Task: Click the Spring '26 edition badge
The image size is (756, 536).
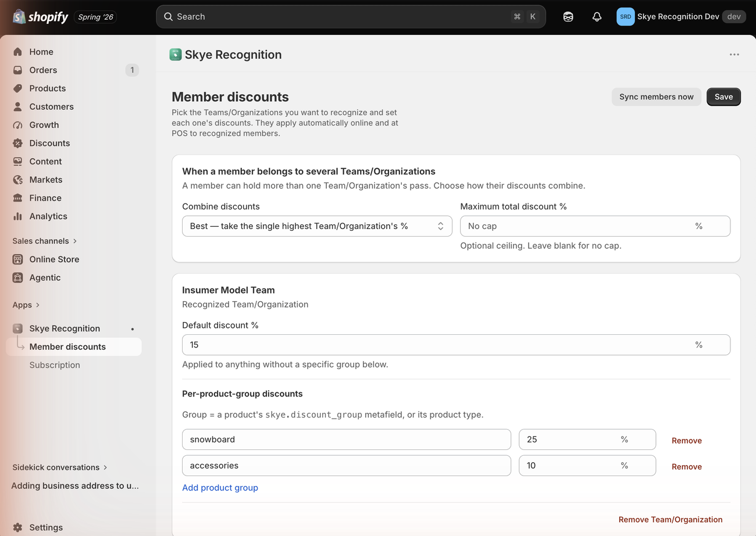Action: (95, 17)
